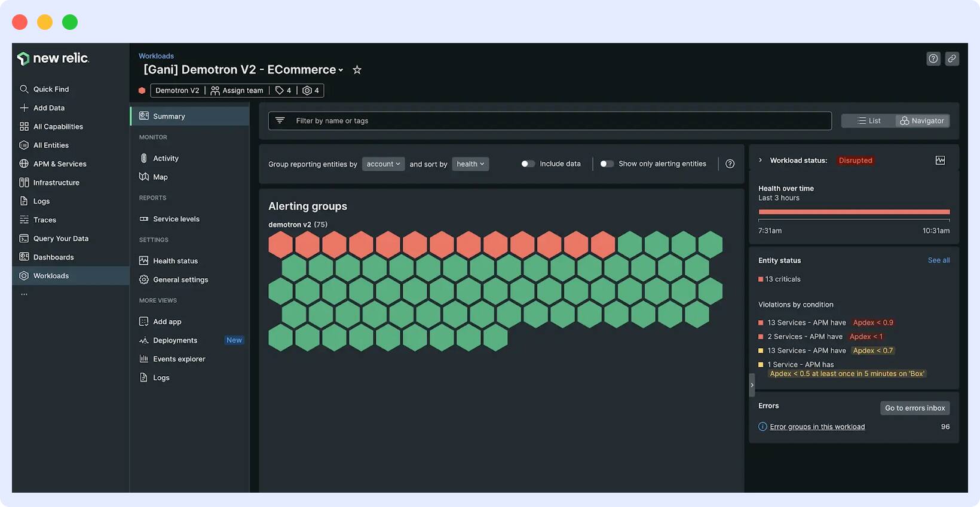Click the Demotron V2 account tag
The width and height of the screenshot is (980, 507).
177,90
